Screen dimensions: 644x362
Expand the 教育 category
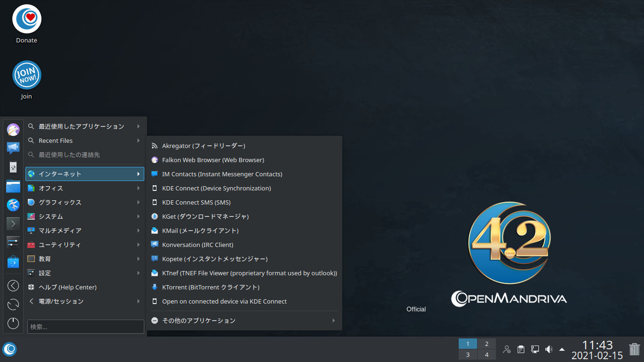[x=85, y=259]
